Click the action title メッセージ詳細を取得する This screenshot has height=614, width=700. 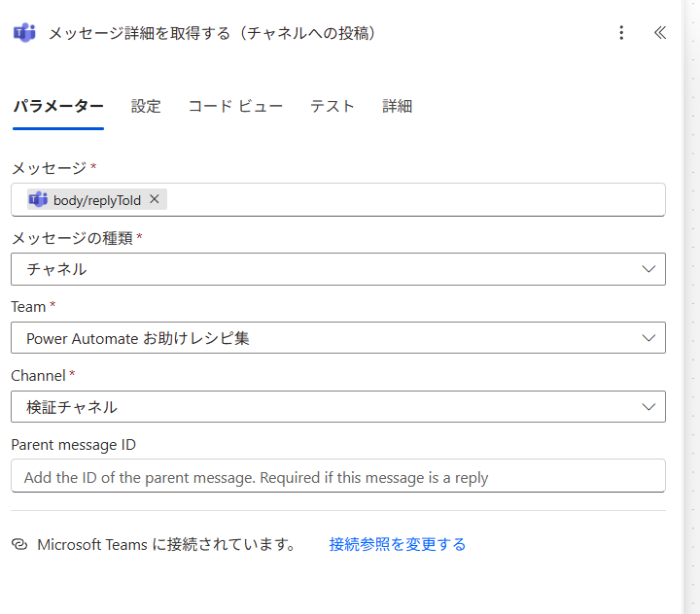coord(212,33)
